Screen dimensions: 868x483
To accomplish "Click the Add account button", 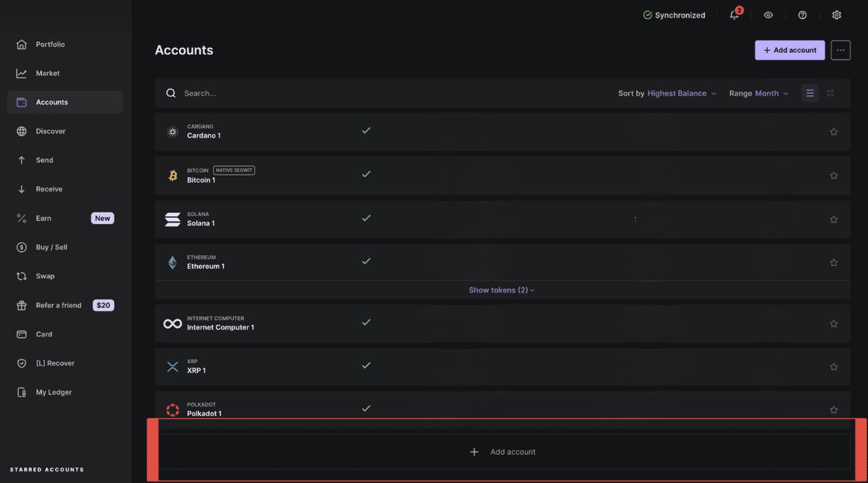I will click(789, 50).
